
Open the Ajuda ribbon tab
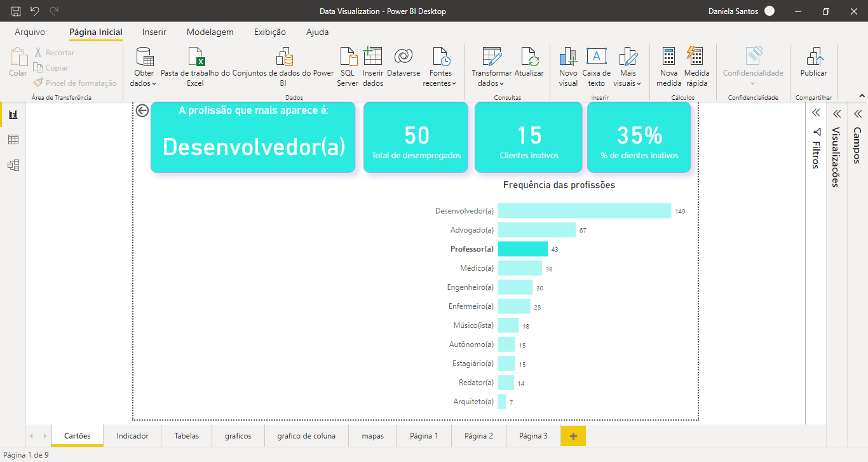[x=318, y=32]
